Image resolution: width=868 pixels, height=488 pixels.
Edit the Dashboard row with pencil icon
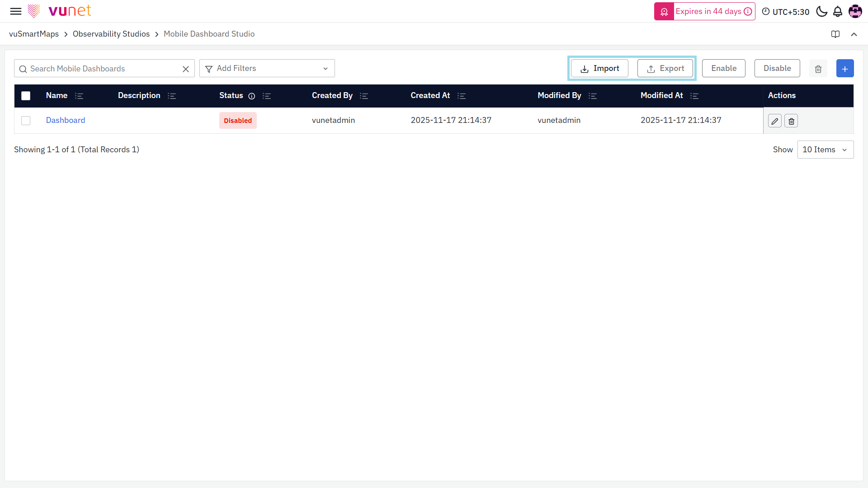[774, 121]
